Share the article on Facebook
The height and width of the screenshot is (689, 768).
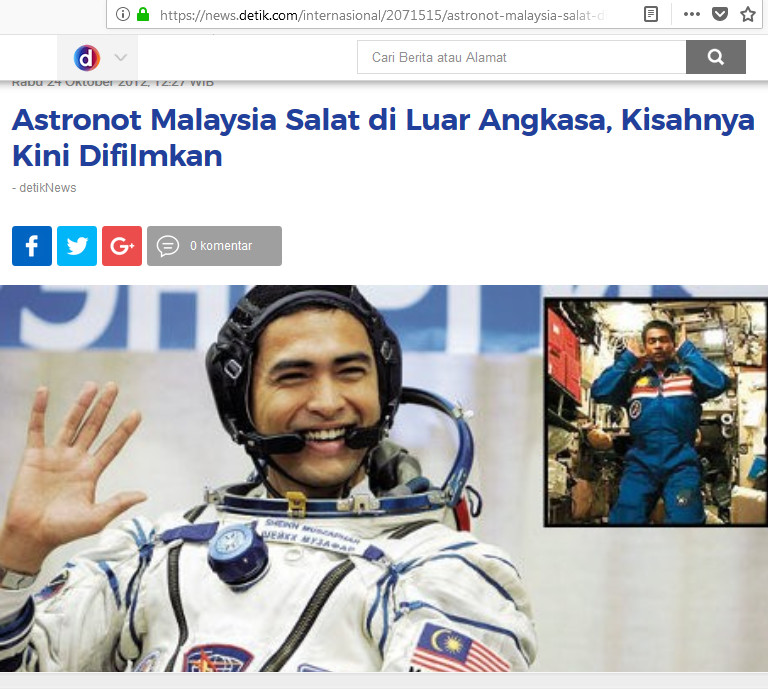pyautogui.click(x=32, y=246)
